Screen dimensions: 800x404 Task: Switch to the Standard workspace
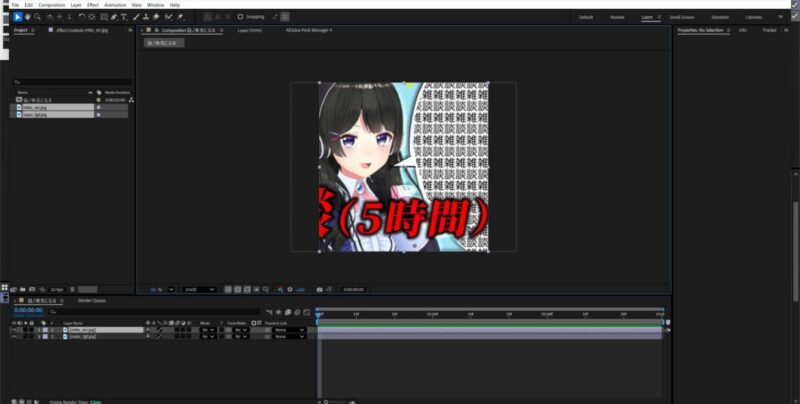(720, 17)
